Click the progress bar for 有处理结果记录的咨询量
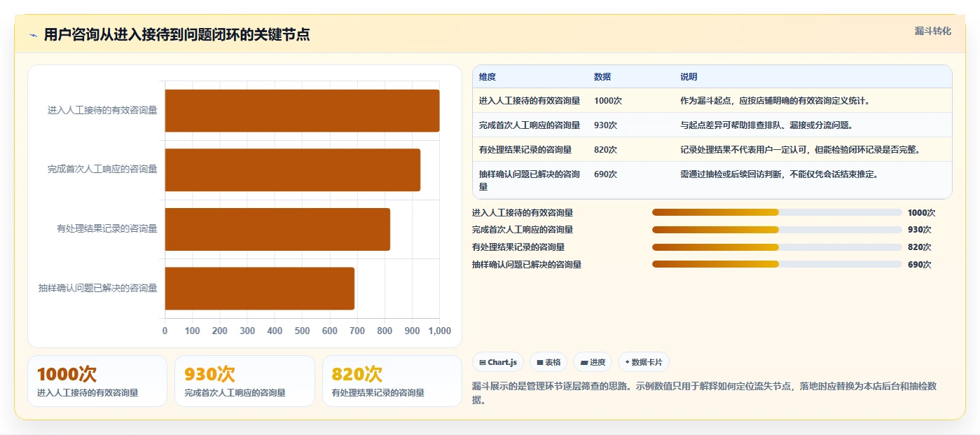 [777, 247]
